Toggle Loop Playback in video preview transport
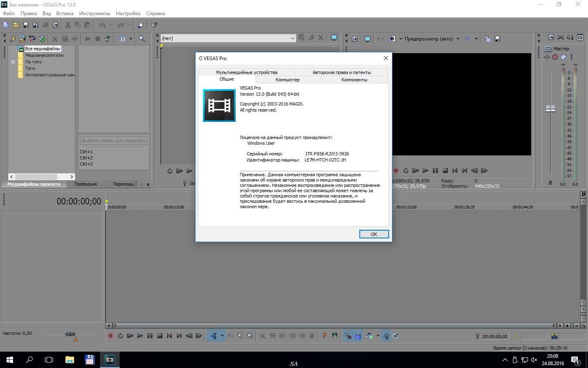Viewport: 588px width, 368px height. coord(406,171)
